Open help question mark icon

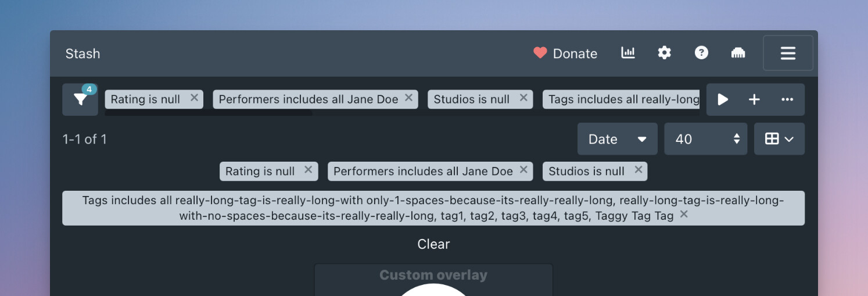701,53
